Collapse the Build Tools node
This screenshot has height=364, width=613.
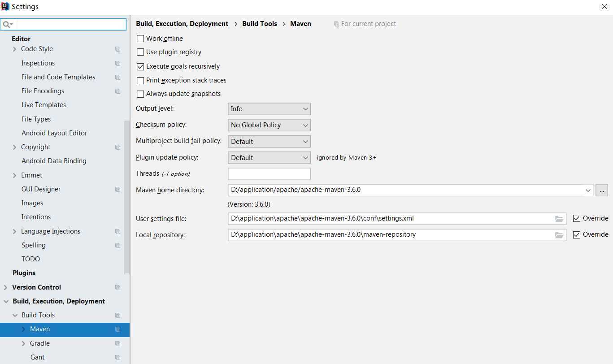point(15,315)
